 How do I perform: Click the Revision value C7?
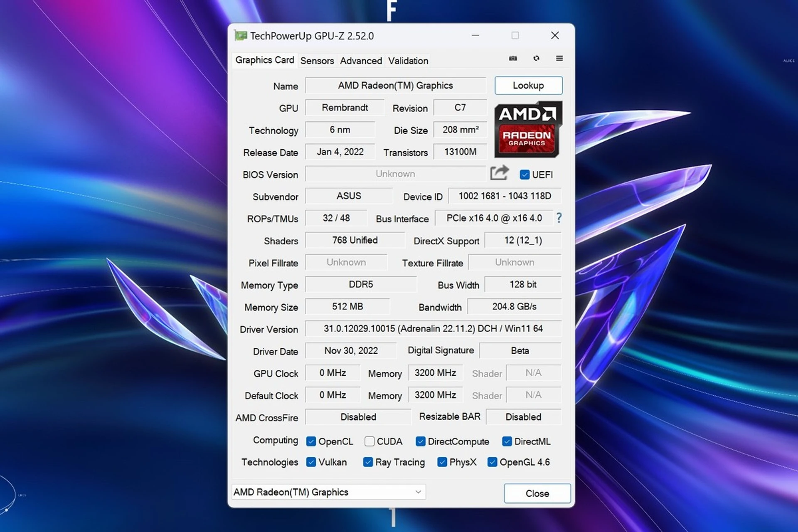460,108
